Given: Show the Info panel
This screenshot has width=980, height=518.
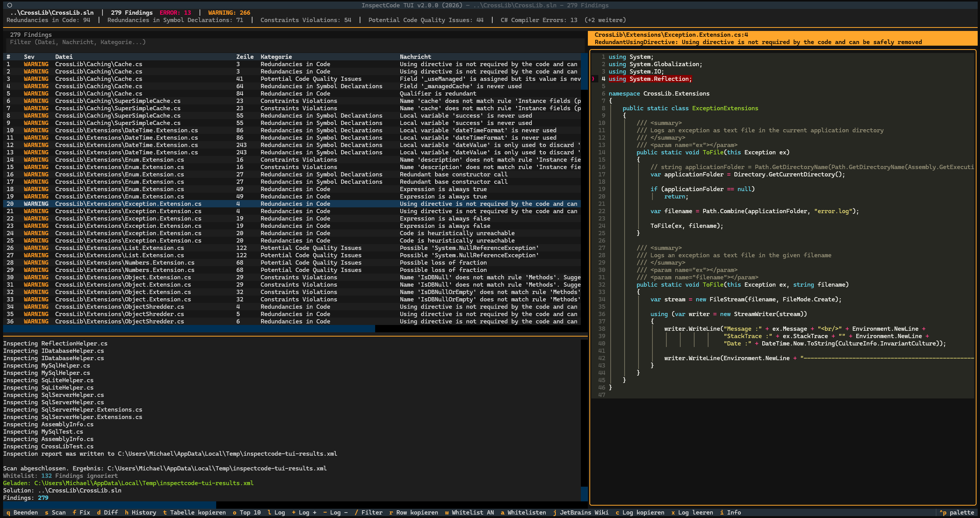Looking at the screenshot, I should [732, 512].
